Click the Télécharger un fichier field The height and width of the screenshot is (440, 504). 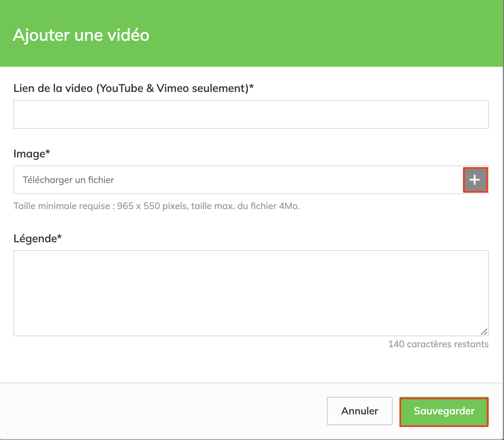238,180
